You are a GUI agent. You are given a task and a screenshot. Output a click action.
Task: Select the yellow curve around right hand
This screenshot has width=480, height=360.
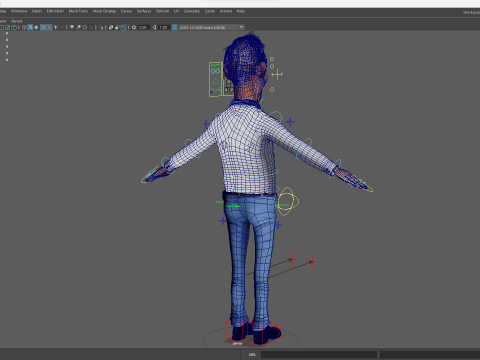coord(362,184)
